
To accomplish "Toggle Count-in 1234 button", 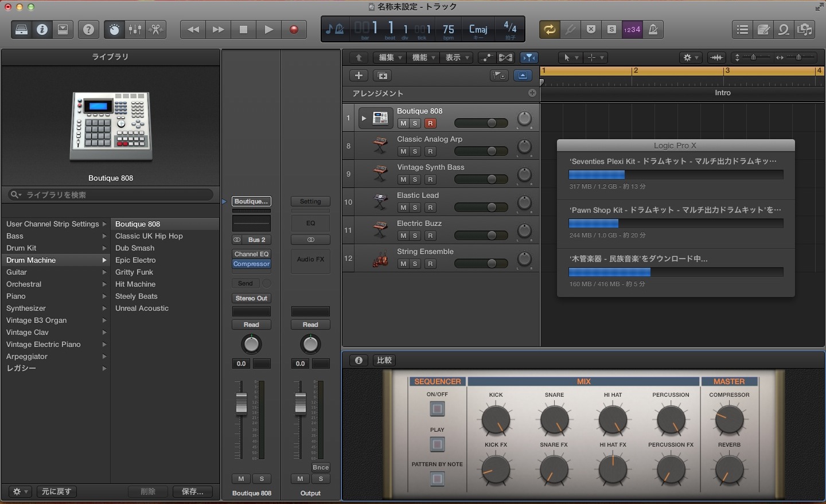I will [632, 30].
